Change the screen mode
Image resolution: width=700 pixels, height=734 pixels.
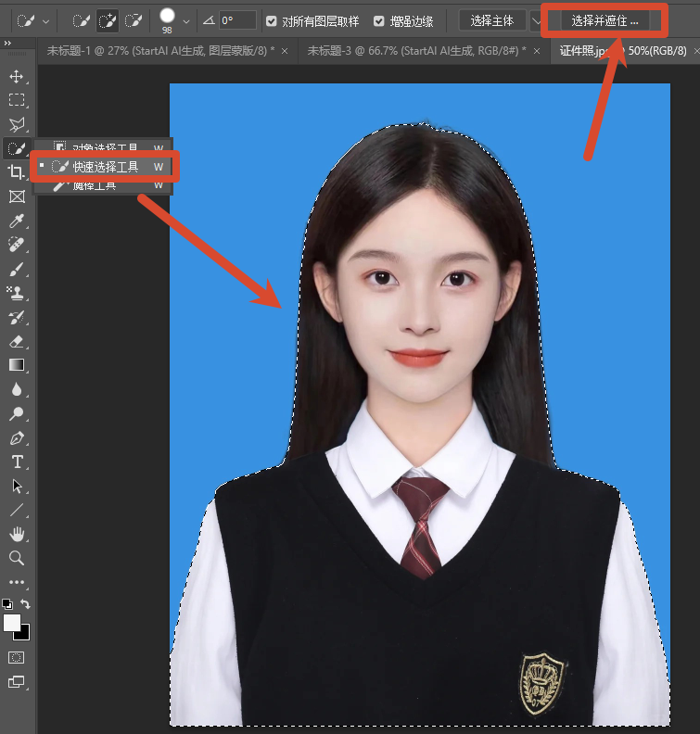click(x=17, y=682)
